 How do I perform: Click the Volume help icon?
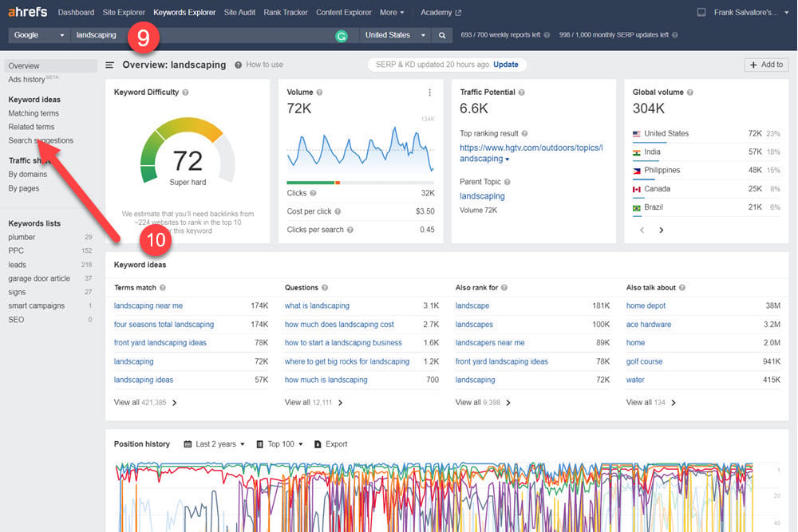[x=320, y=92]
